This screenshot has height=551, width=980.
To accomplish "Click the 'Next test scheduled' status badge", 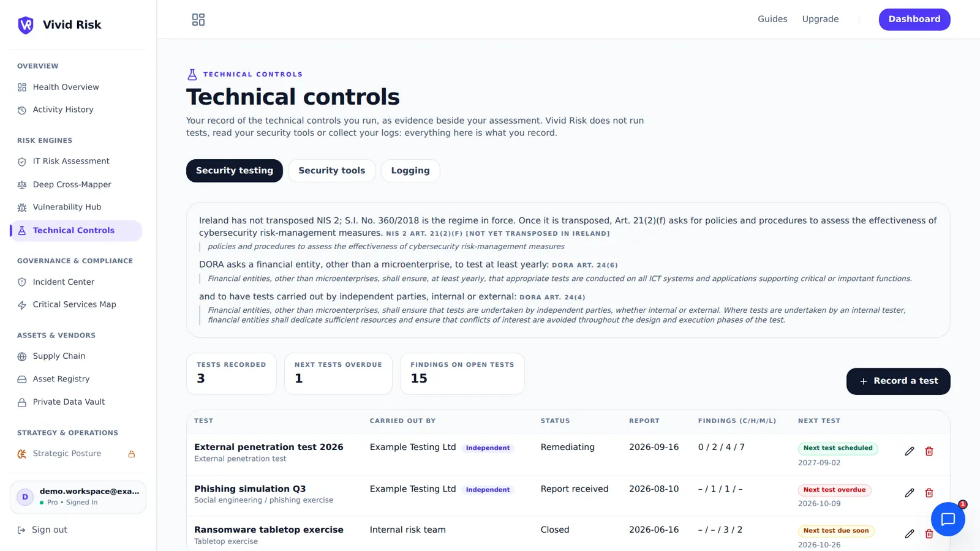I will (x=838, y=448).
